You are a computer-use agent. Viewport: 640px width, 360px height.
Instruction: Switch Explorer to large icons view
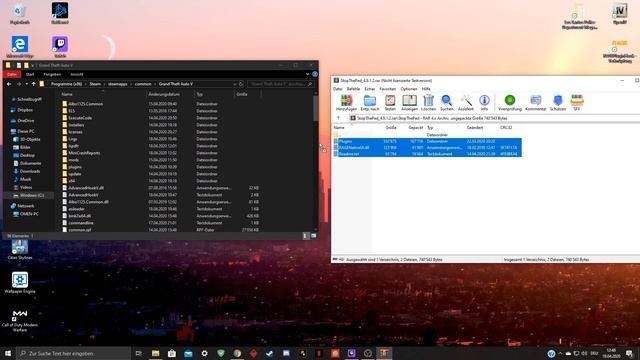coord(313,236)
